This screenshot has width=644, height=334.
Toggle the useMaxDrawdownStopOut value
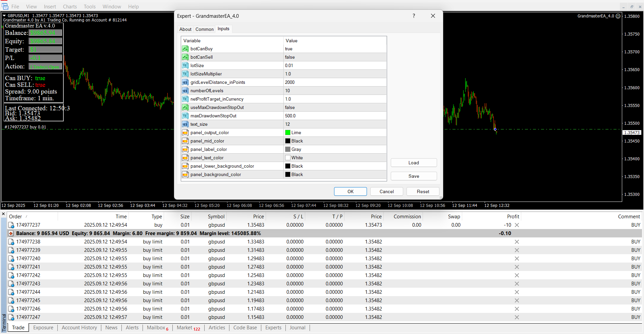coord(290,108)
